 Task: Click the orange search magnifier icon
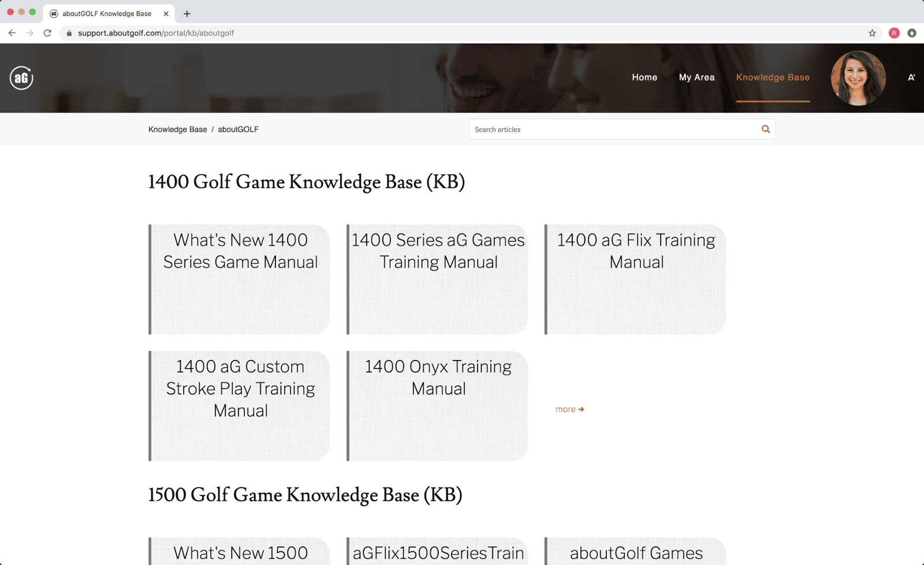(766, 129)
